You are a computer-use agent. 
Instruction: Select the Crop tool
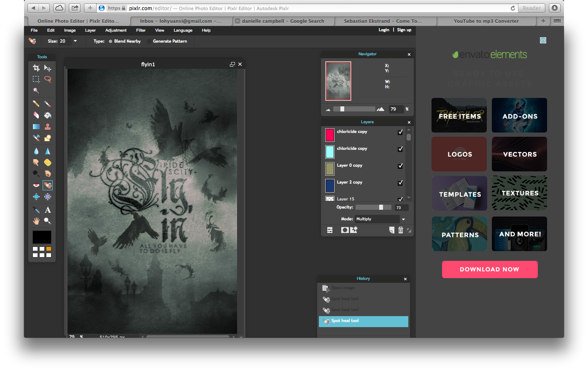point(36,68)
